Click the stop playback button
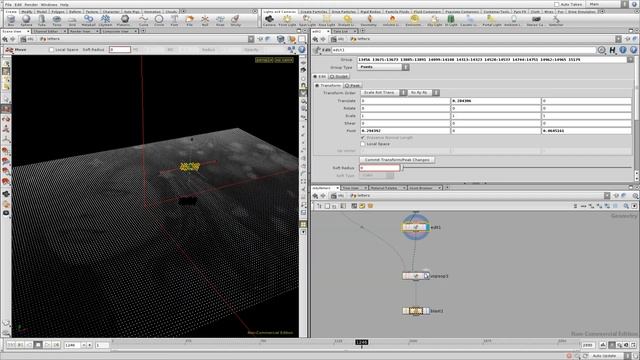The height and width of the screenshot is (360, 640). [38, 345]
